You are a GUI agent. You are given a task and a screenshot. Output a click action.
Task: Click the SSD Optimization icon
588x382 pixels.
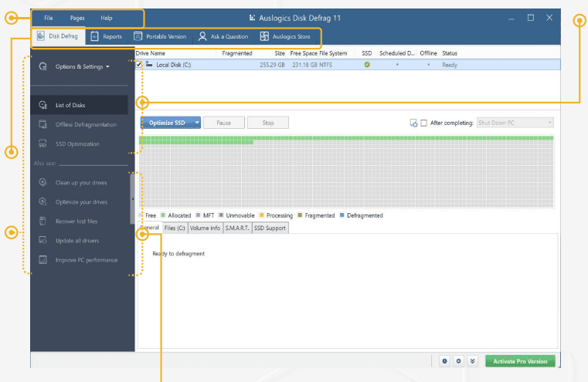pyautogui.click(x=42, y=144)
